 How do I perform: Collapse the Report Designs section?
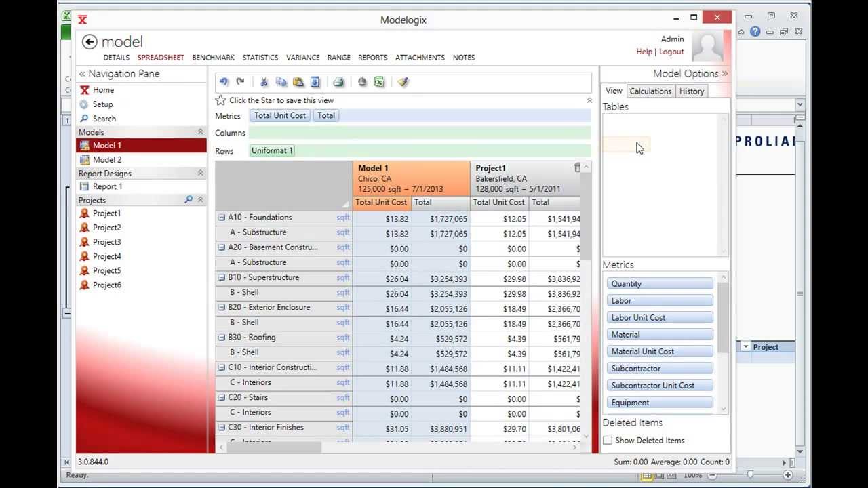tap(200, 173)
